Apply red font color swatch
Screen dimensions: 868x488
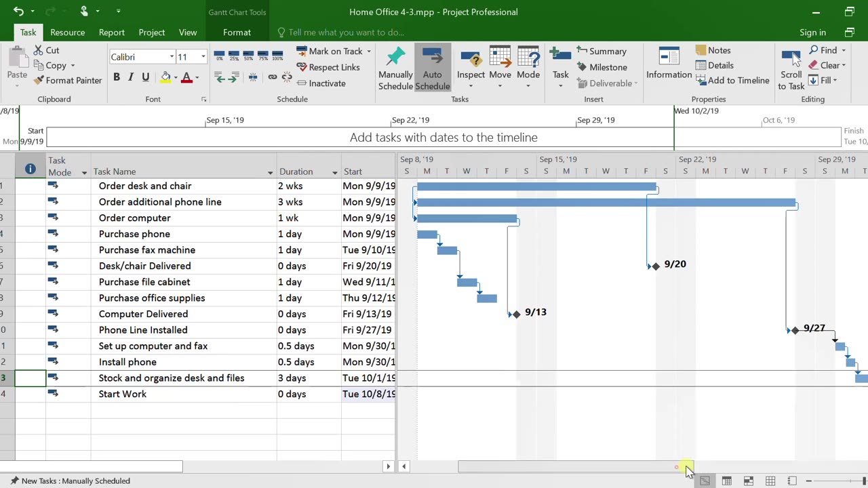click(x=186, y=77)
